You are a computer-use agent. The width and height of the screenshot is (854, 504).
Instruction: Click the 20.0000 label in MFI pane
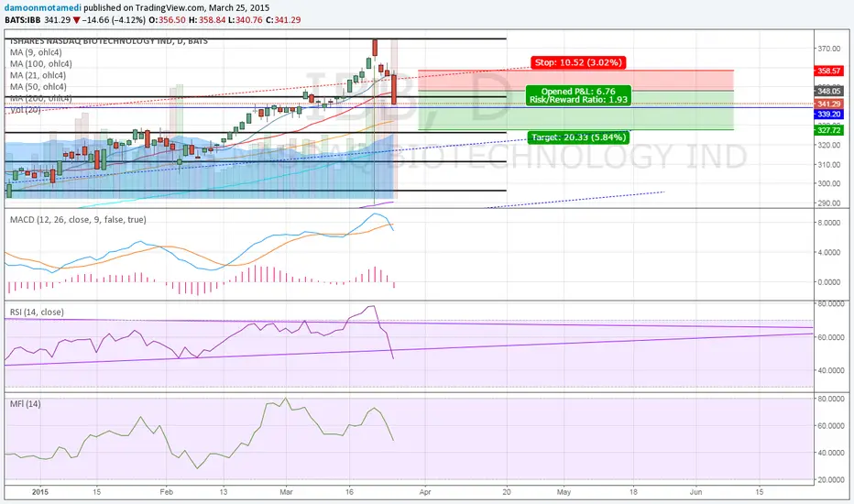point(830,480)
